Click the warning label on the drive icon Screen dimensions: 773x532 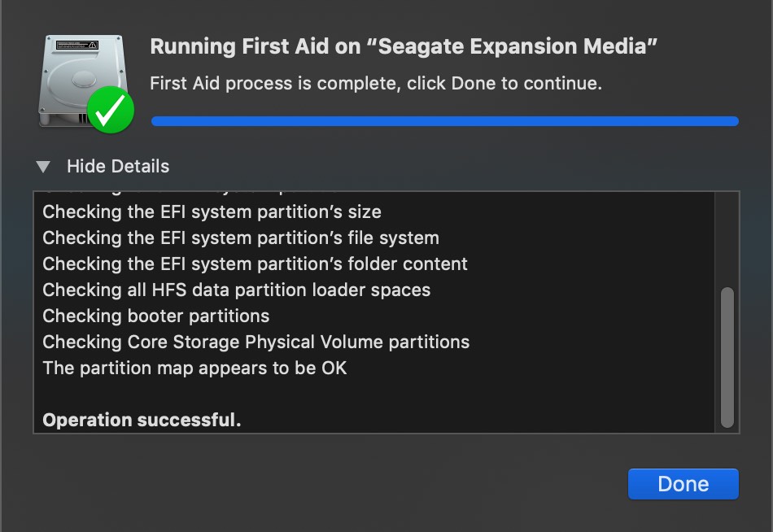click(77, 46)
